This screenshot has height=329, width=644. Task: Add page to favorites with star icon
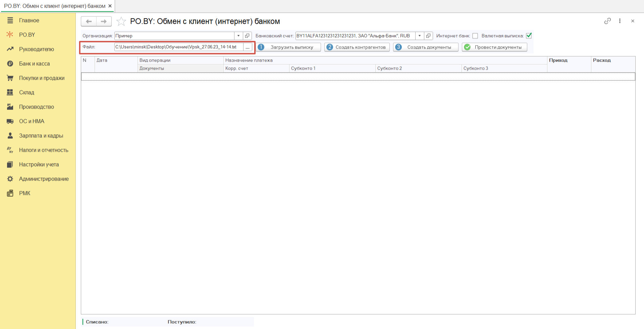[121, 21]
